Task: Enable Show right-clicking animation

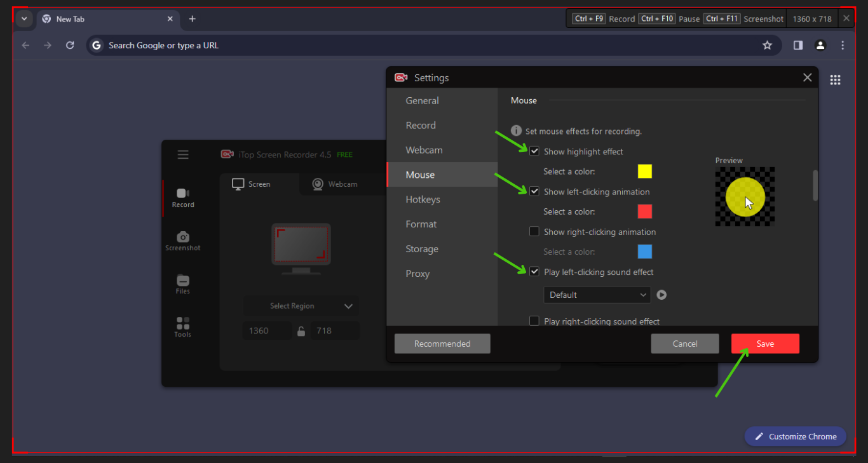Action: 534,232
